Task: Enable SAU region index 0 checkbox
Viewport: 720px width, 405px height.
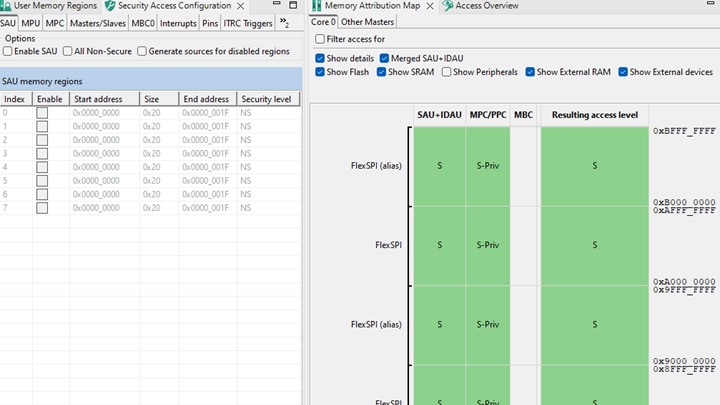Action: coord(42,113)
